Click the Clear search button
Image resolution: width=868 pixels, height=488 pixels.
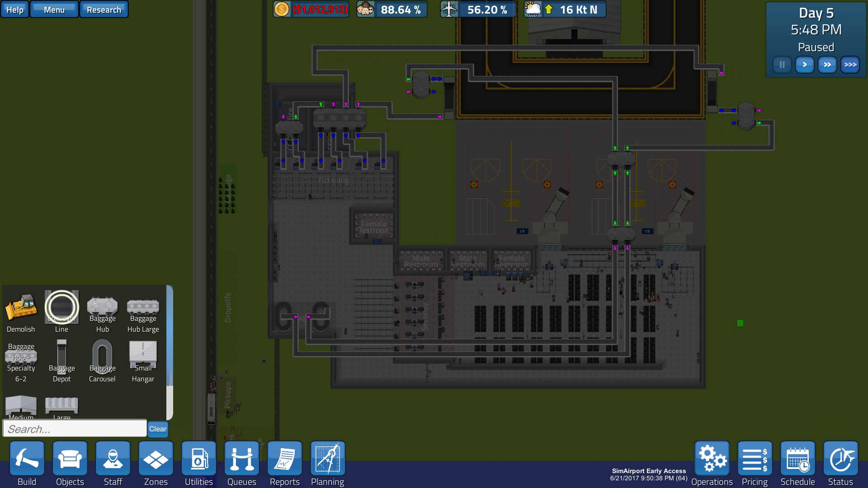pyautogui.click(x=158, y=429)
